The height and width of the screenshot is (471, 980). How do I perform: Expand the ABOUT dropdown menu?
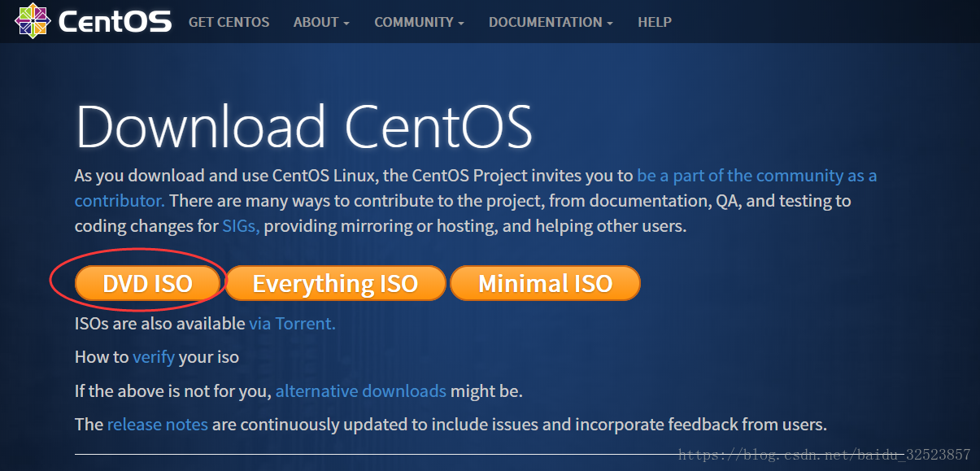click(x=321, y=22)
